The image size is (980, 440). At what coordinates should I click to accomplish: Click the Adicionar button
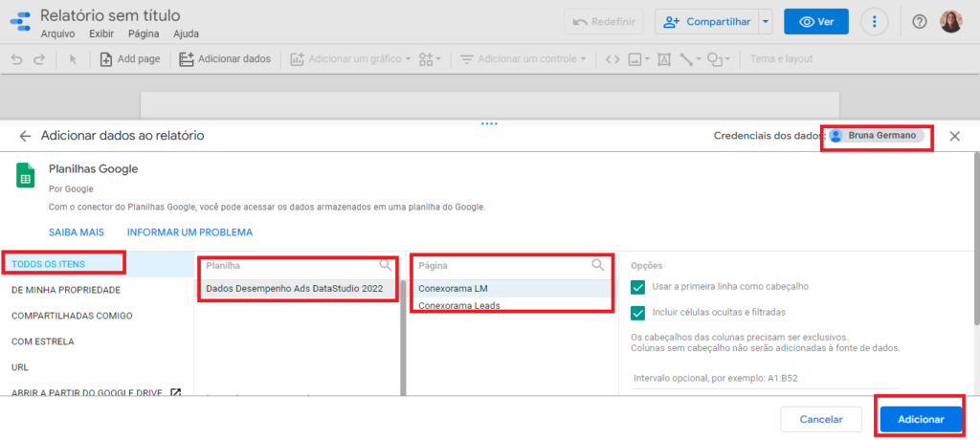click(921, 419)
